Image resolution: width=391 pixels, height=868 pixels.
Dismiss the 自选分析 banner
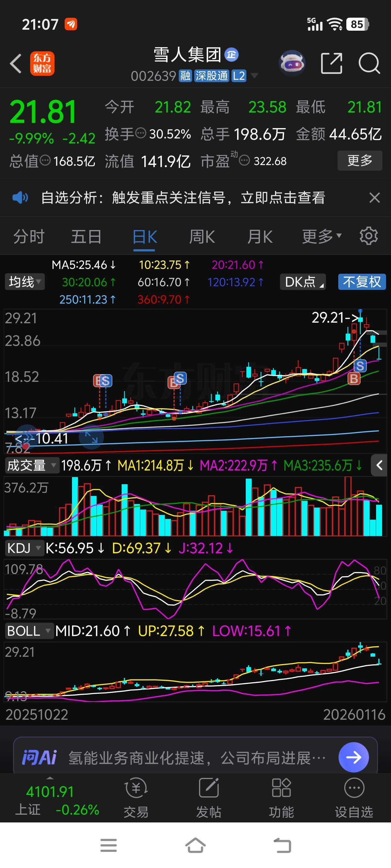coord(375,197)
